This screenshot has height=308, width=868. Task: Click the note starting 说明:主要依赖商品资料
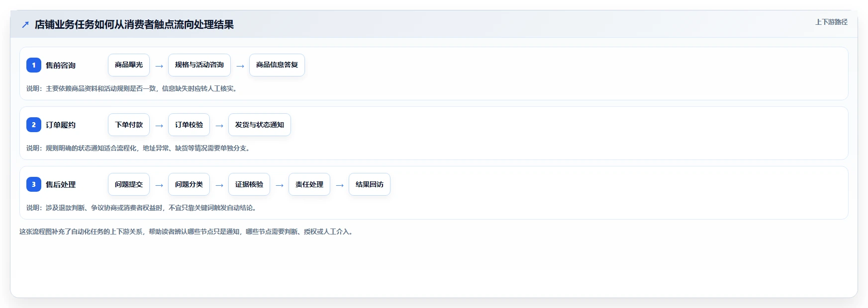point(133,88)
